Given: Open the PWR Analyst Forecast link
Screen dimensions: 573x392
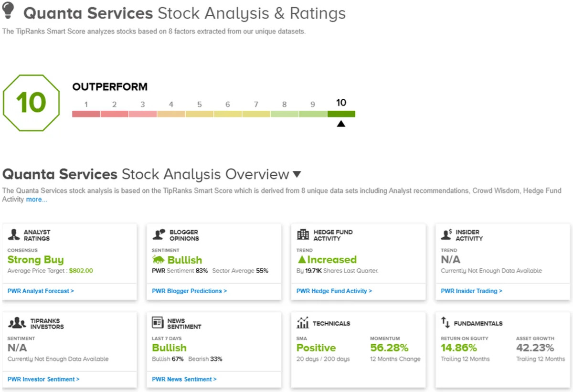Looking at the screenshot, I should point(41,291).
